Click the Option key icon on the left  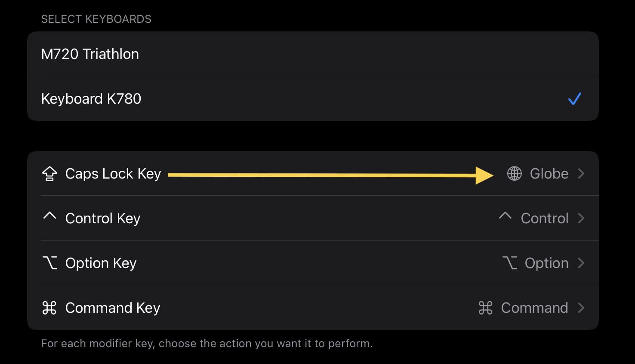click(49, 263)
